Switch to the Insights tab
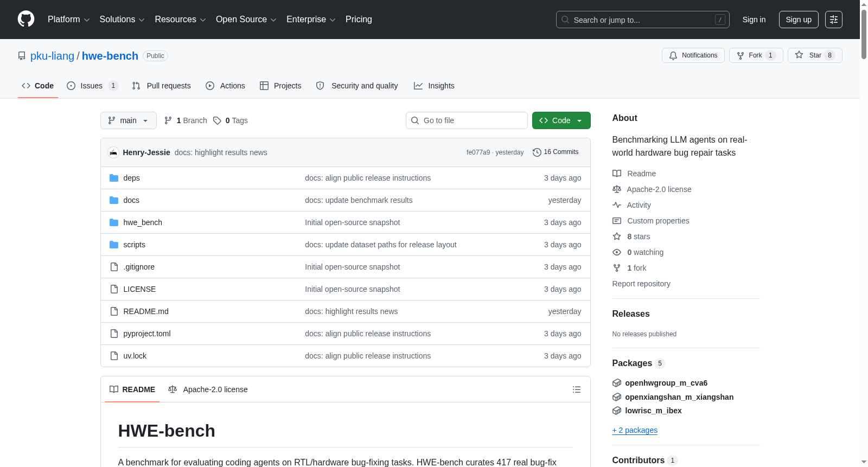Viewport: 868px width, 467px height. (x=434, y=86)
